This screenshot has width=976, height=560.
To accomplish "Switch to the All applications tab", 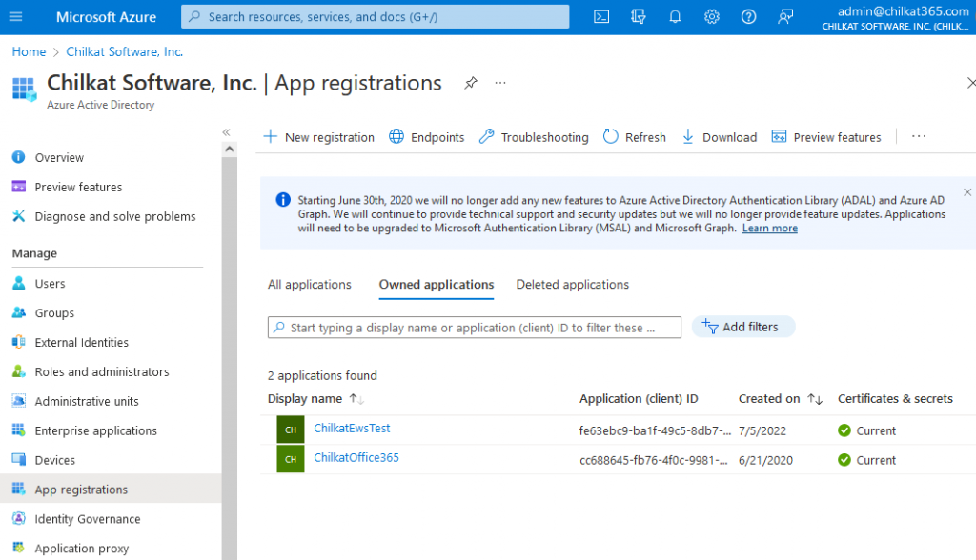I will [x=310, y=284].
